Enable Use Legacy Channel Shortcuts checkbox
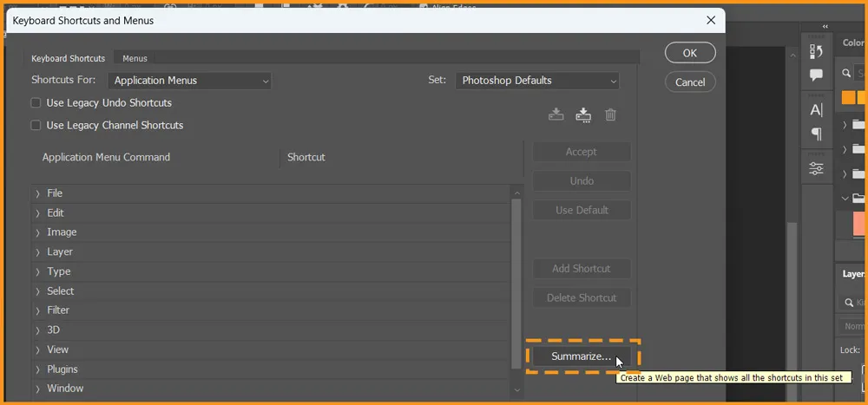The height and width of the screenshot is (405, 868). point(36,125)
